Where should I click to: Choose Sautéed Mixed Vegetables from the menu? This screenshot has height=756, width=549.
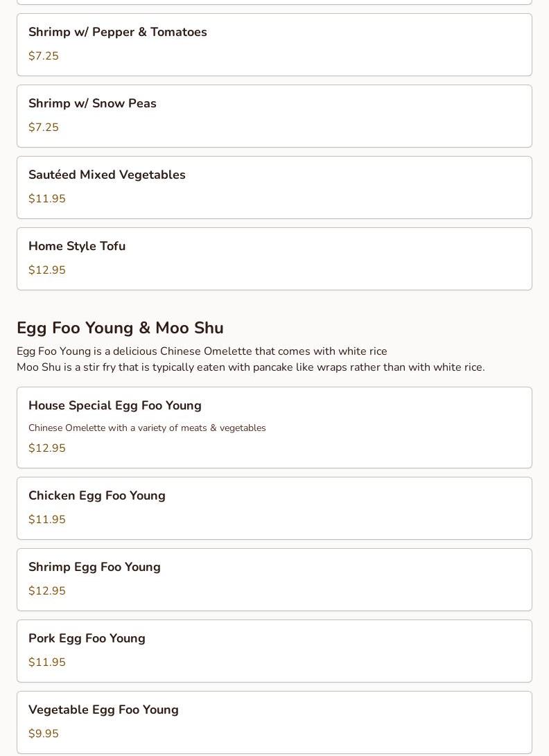tap(107, 175)
